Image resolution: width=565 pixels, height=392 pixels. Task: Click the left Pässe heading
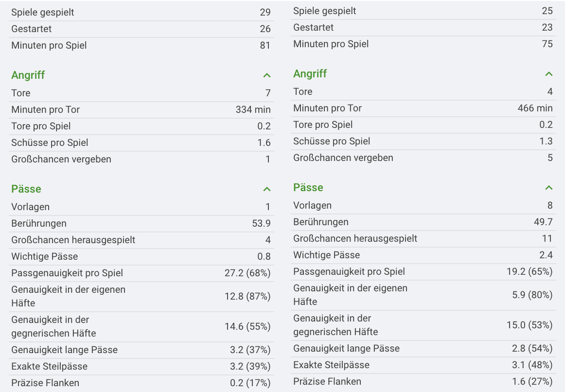(x=26, y=189)
